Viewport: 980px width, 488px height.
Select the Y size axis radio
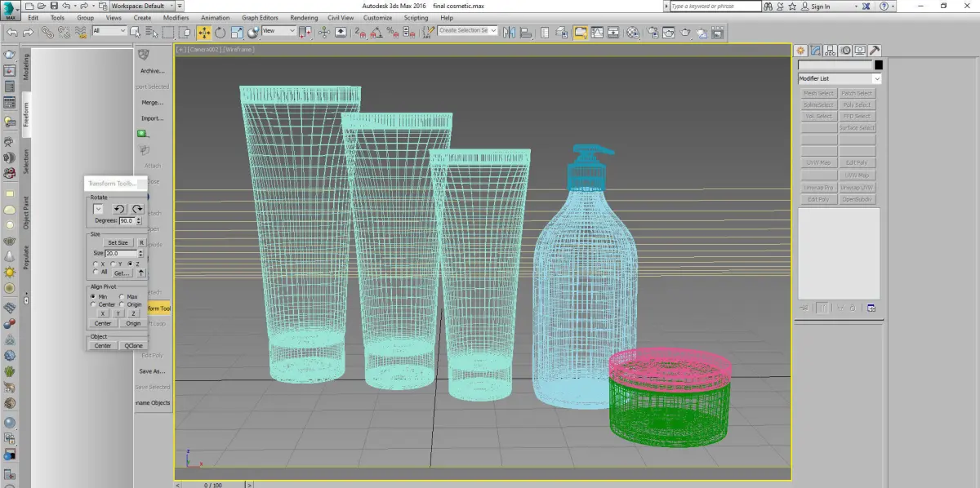[113, 264]
